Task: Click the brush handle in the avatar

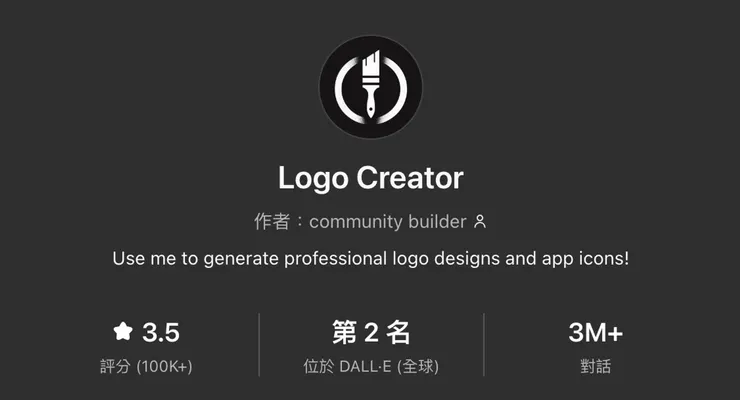Action: (371, 102)
